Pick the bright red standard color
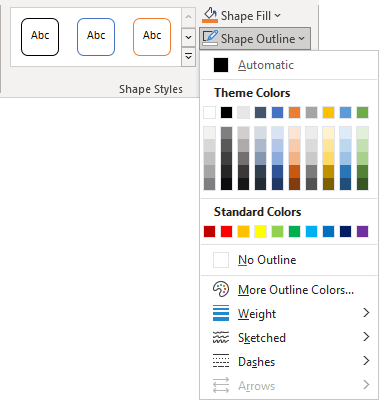The height and width of the screenshot is (400, 379). [x=226, y=231]
